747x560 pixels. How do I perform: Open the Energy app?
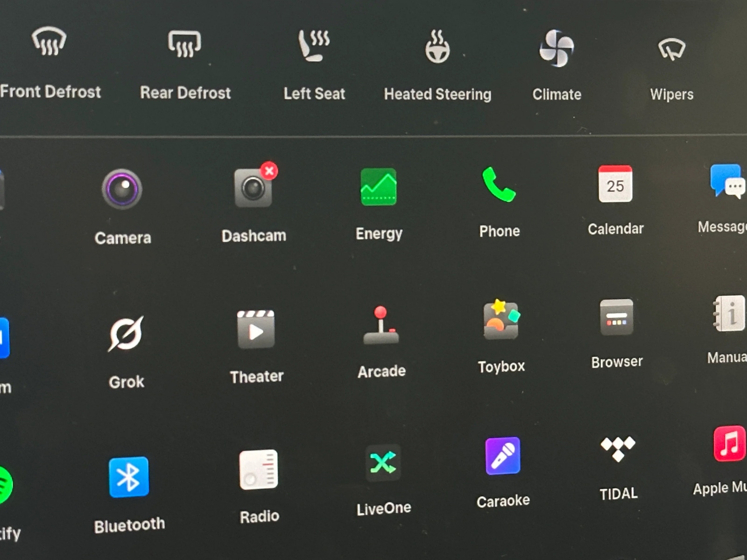(379, 187)
